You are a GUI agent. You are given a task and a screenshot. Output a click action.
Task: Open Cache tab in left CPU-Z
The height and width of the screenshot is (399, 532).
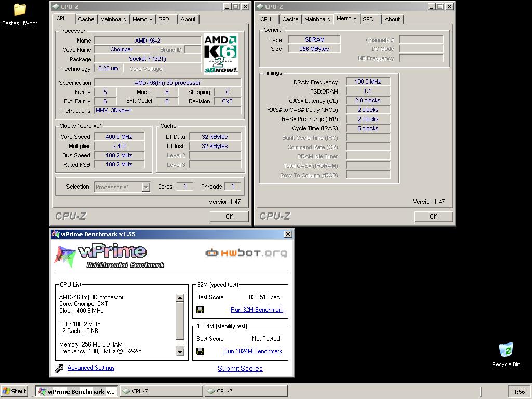click(x=86, y=19)
